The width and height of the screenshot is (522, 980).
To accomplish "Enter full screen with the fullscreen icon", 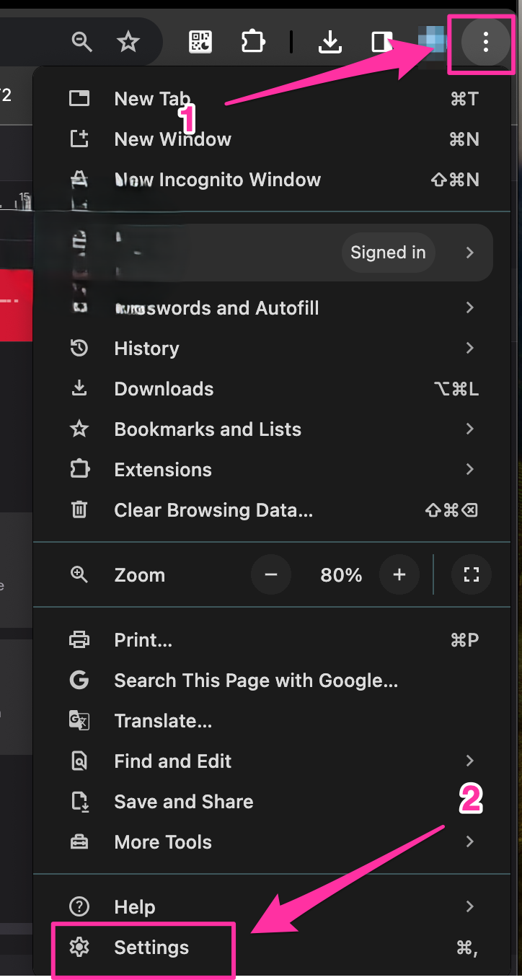I will pos(472,575).
